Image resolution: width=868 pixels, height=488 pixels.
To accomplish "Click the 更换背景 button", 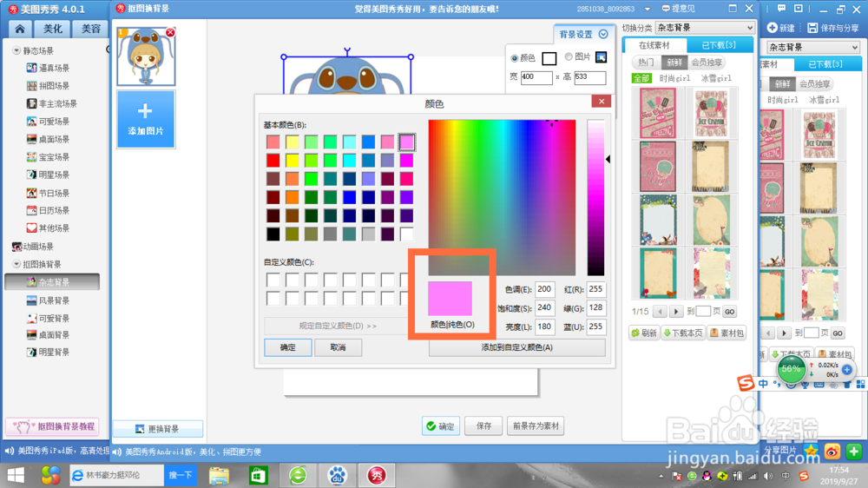I will [x=158, y=429].
